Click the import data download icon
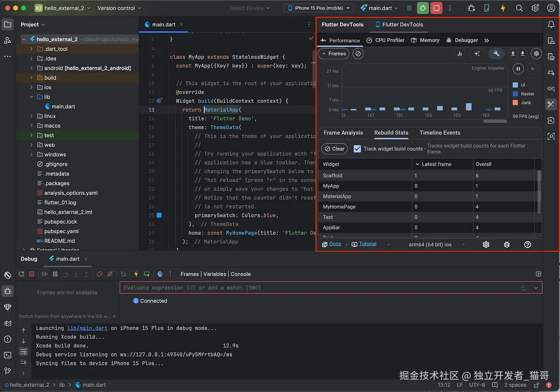Image resolution: width=560 pixels, height=392 pixels. [x=522, y=54]
